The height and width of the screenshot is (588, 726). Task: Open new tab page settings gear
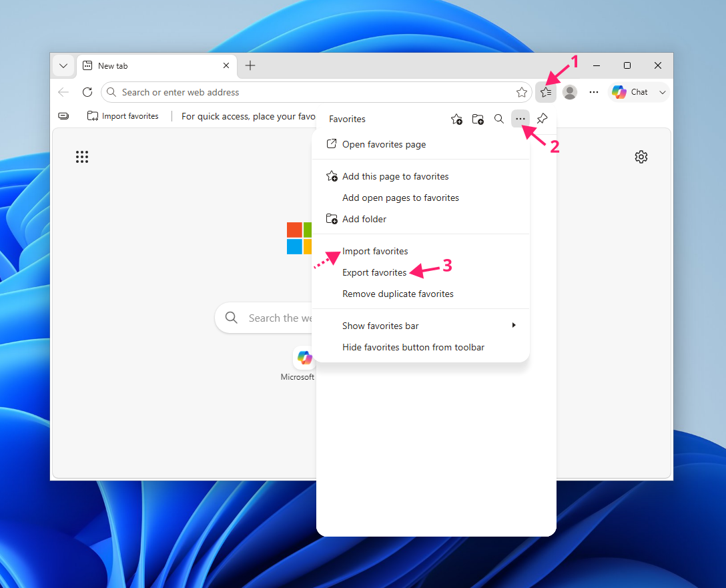[x=641, y=157]
